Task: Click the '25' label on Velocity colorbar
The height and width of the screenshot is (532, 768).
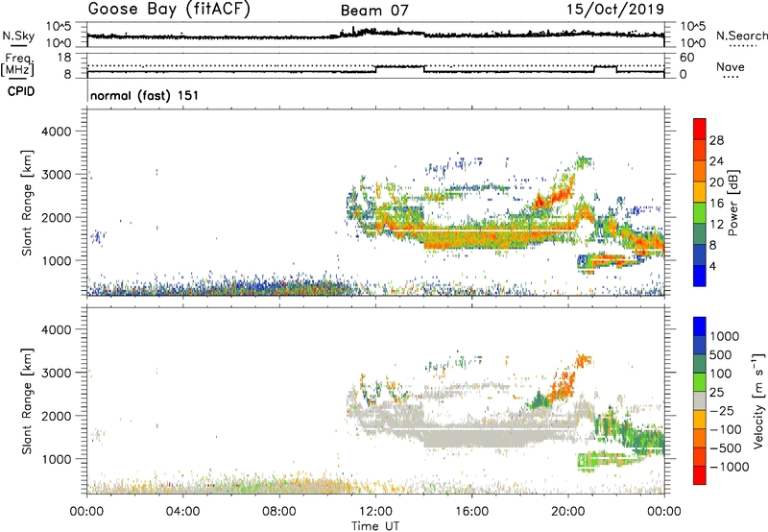Action: (x=716, y=393)
